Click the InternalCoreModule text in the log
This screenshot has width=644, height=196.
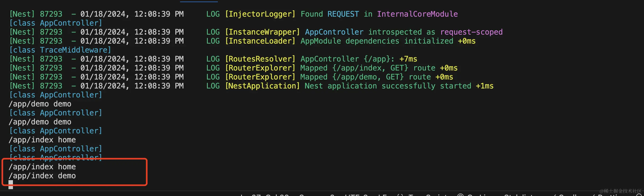417,14
